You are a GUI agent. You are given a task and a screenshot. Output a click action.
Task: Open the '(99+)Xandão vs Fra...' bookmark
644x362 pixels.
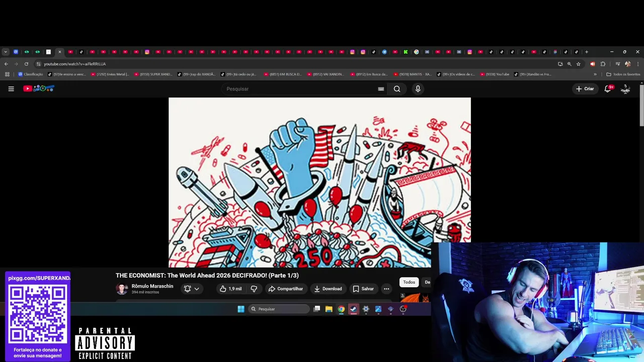click(x=533, y=74)
